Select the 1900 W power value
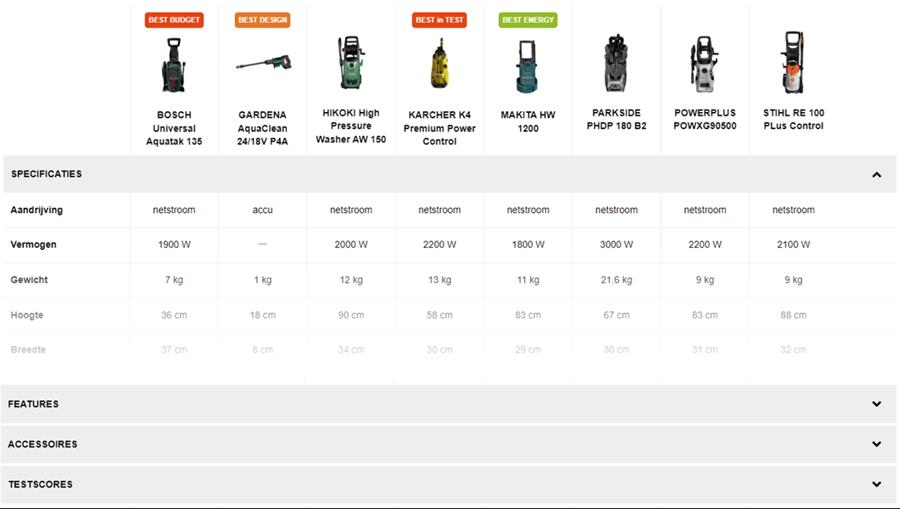Image resolution: width=900 pixels, height=509 pixels. (174, 244)
